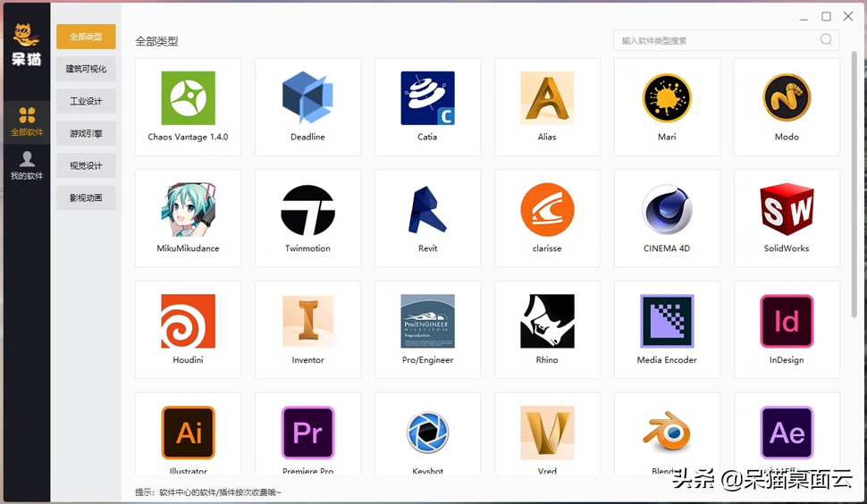Select the SolidWorks icon
Screen dimensions: 867x504
pyautogui.click(x=787, y=210)
